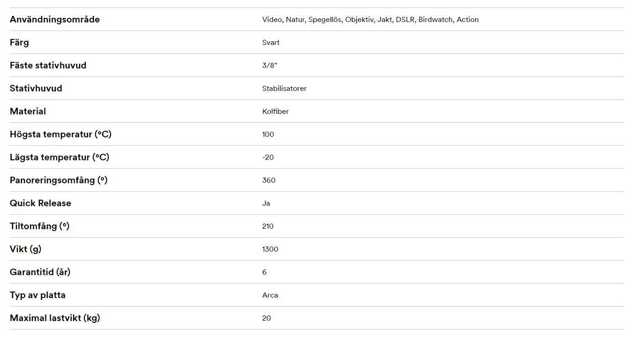644x337 pixels.
Task: Click the usage list starting with Video, Natur
Action: point(370,20)
